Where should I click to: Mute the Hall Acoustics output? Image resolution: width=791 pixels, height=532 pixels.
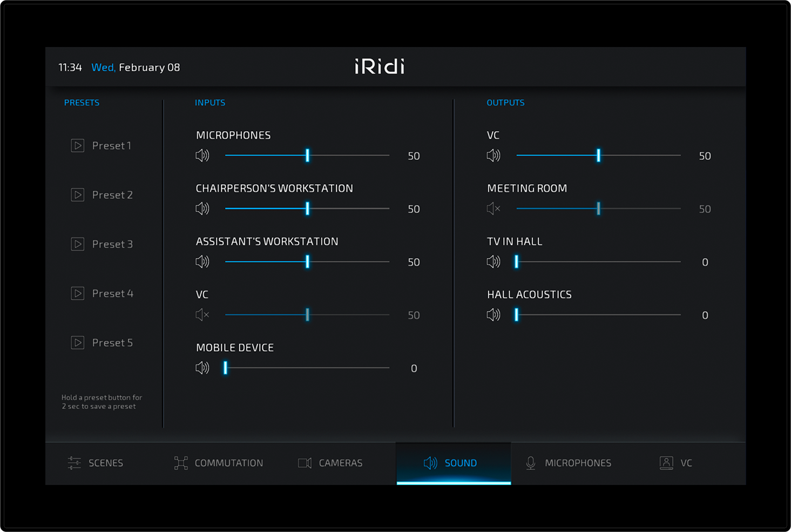tap(493, 315)
